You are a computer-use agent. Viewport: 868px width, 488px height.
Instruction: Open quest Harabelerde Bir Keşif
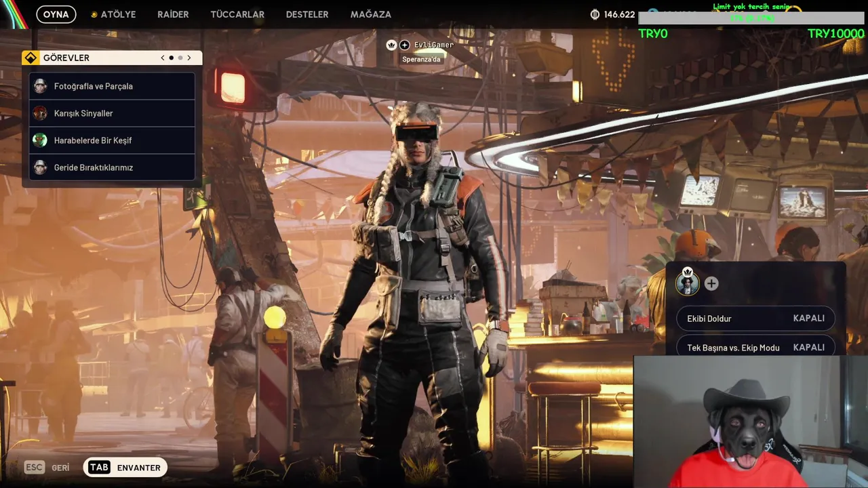(x=112, y=140)
